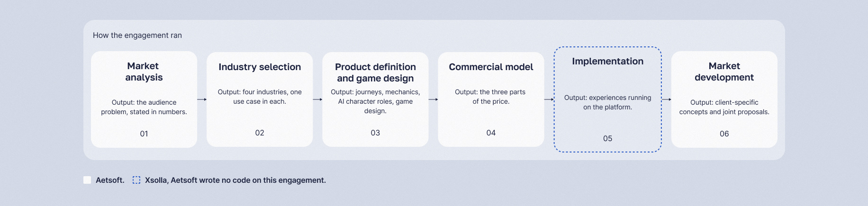
Task: Select the Market analysis card title
Action: pyautogui.click(x=144, y=72)
